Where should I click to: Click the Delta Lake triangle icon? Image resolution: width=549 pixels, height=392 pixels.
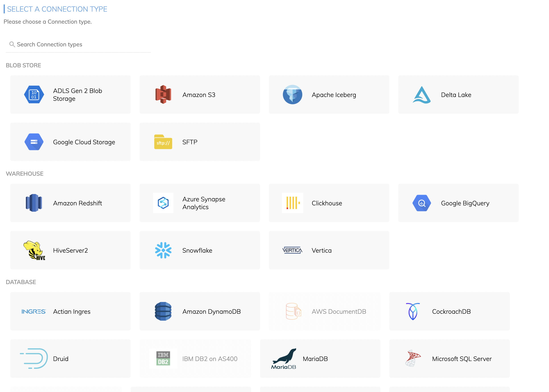pos(422,95)
